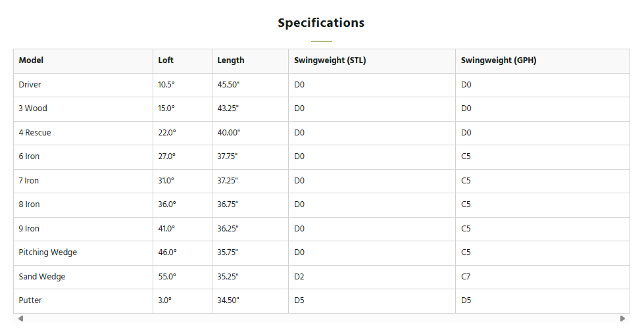The height and width of the screenshot is (334, 644).
Task: Click the 10.5° loft value for Driver
Action: [x=166, y=85]
